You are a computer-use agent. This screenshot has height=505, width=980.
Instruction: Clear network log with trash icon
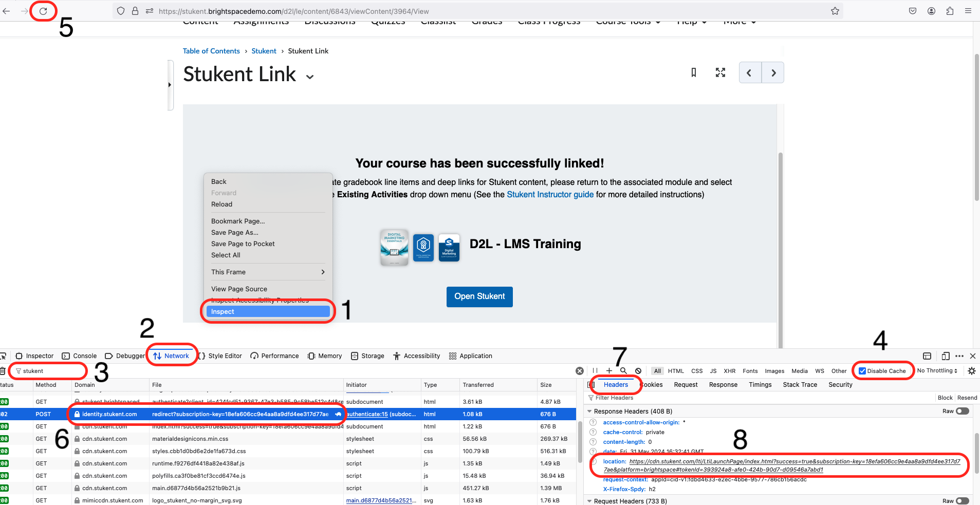tap(3, 371)
